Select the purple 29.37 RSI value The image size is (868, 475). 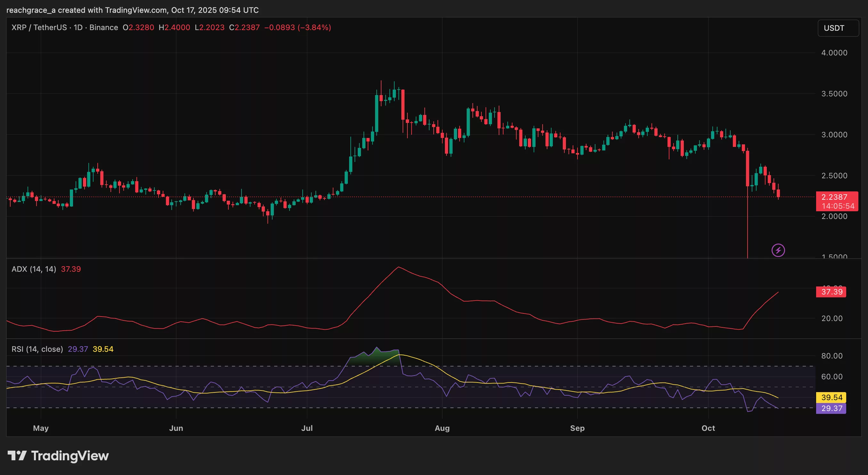78,349
